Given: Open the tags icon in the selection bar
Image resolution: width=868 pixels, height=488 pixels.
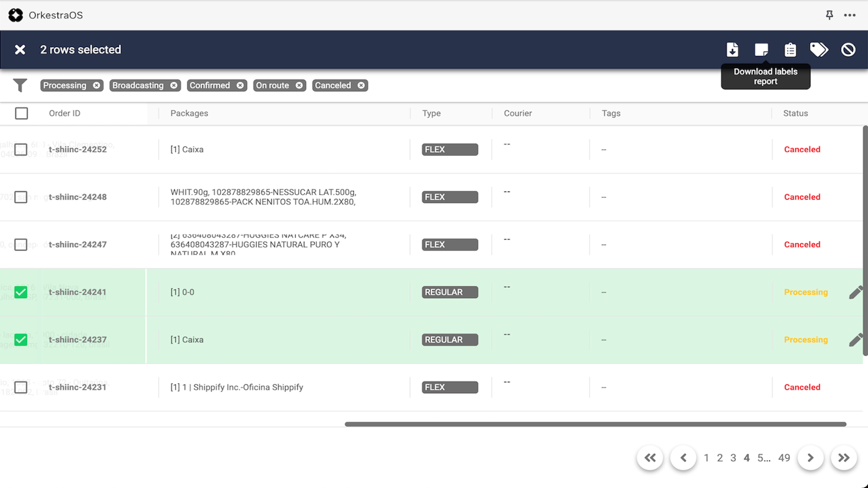Looking at the screenshot, I should pos(819,50).
